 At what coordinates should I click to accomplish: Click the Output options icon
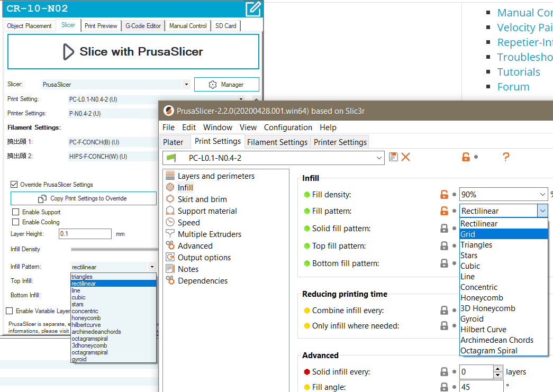point(170,257)
